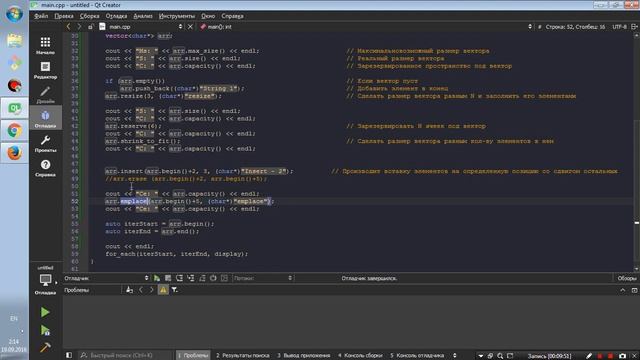
Task: Collapse the Проблемы output pane
Action: [x=622, y=290]
